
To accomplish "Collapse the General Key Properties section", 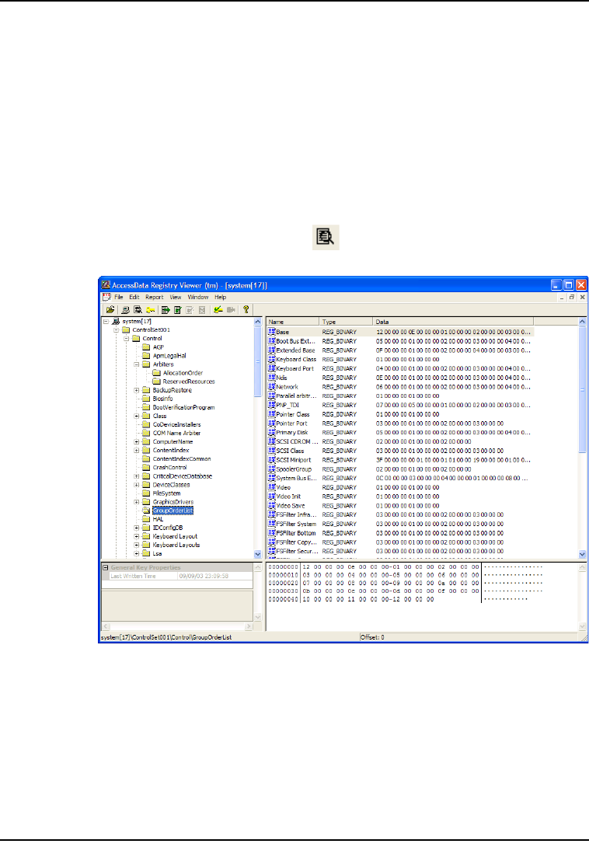I will tap(106, 567).
